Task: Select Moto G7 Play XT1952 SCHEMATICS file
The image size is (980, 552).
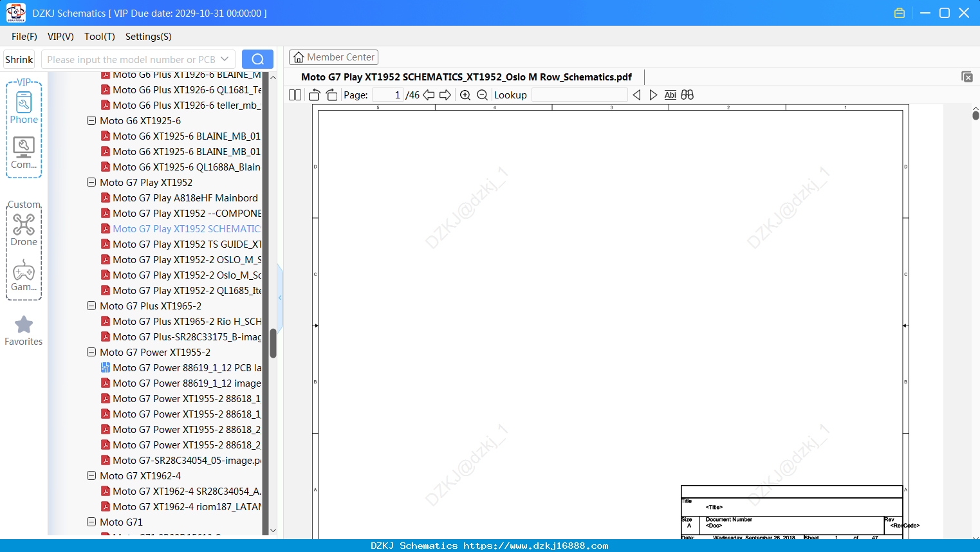Action: pyautogui.click(x=181, y=228)
